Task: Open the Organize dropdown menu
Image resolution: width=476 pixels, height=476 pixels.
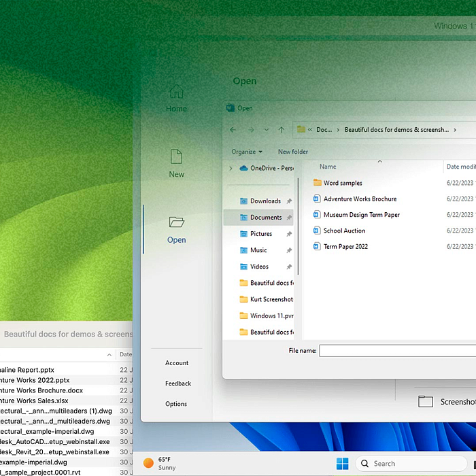Action: click(246, 152)
